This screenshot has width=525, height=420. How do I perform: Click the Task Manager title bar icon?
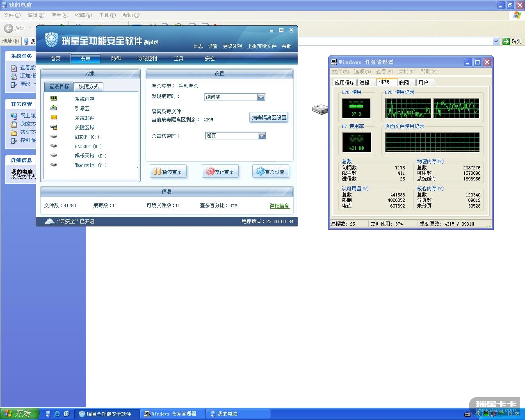pos(334,62)
